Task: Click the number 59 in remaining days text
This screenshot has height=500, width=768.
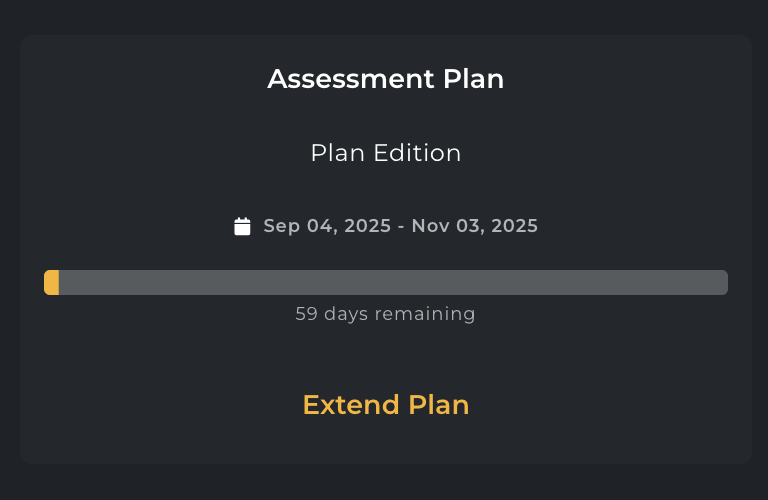Action: tap(307, 314)
